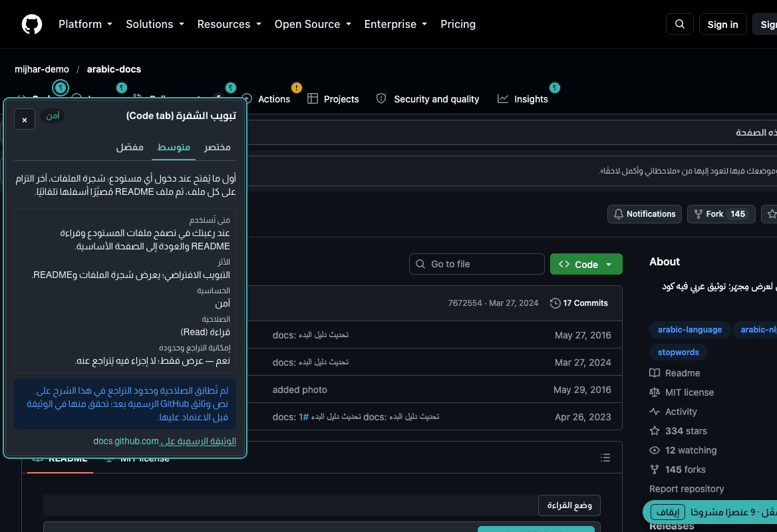Focus the Go to file search field
This screenshot has width=777, height=532.
[477, 264]
